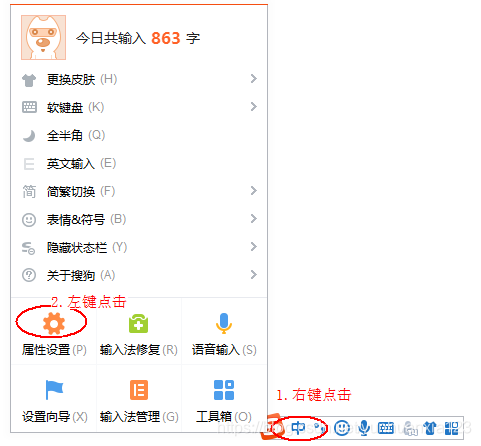481x446 pixels.
Task: Open 工具箱 four-squares icon
Action: [224, 390]
